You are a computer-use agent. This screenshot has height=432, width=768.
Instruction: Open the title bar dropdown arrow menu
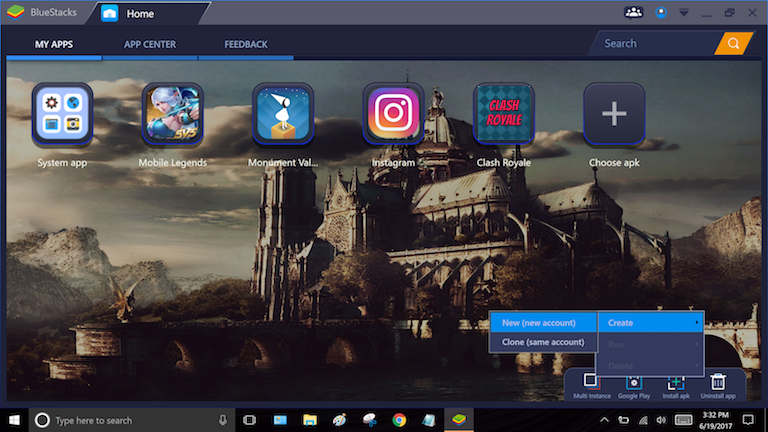[x=684, y=13]
